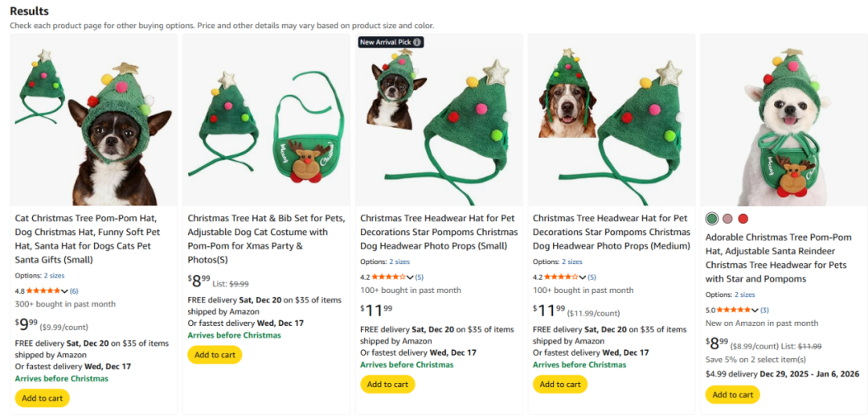Viewport: 868px width, 416px height.
Task: Click info icon on New Arrival Pick badge
Action: click(417, 42)
